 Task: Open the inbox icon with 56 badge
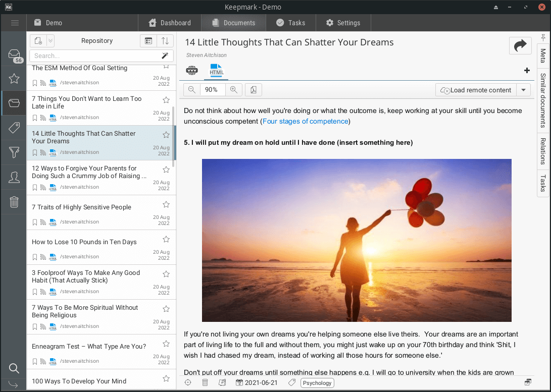point(14,55)
